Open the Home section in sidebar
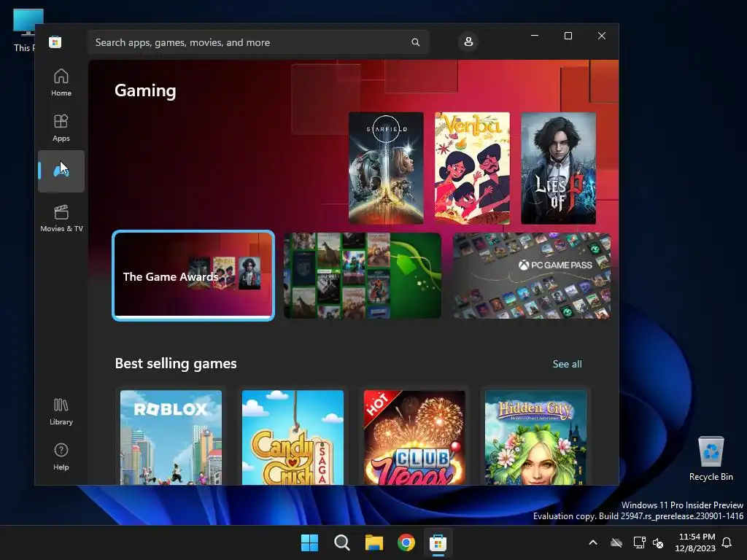Image resolution: width=747 pixels, height=560 pixels. [61, 83]
